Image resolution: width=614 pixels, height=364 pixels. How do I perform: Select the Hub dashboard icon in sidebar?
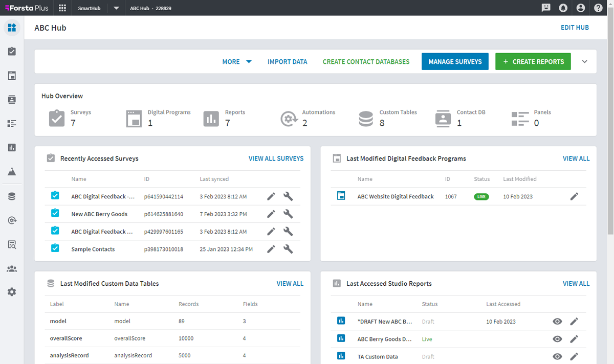12,27
